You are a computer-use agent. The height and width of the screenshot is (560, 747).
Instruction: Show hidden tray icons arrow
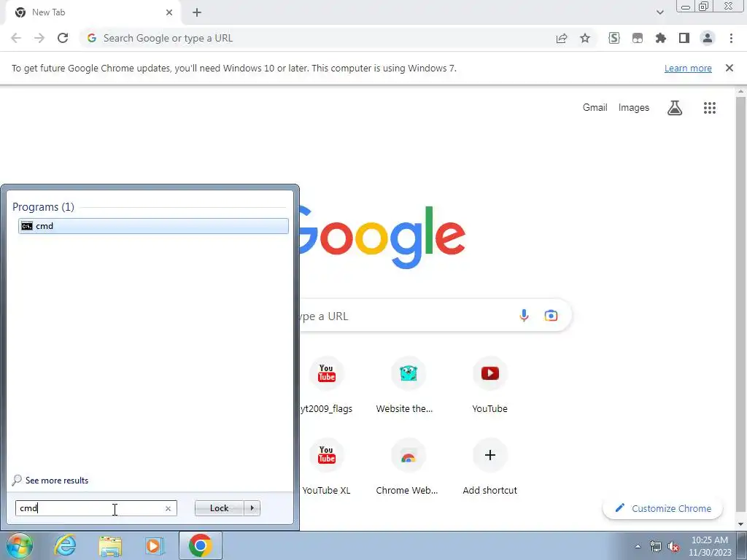point(638,546)
